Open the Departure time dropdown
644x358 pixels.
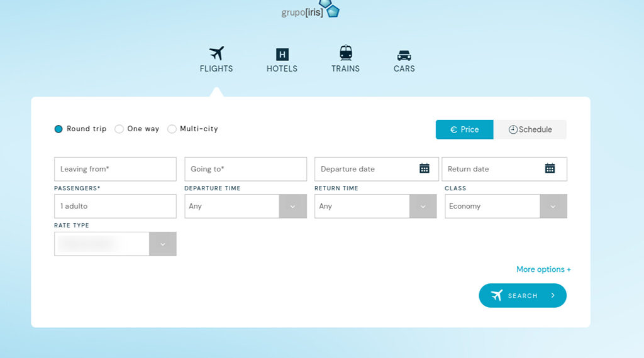(x=246, y=206)
